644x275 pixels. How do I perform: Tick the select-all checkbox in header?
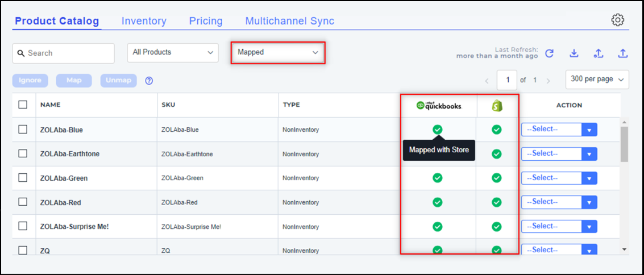coord(23,105)
